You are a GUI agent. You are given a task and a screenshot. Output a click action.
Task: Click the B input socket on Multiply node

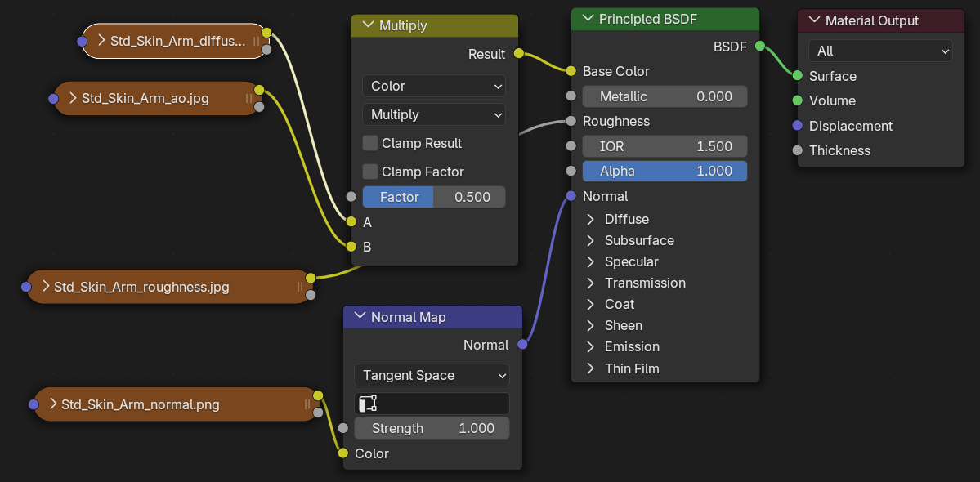(x=351, y=247)
